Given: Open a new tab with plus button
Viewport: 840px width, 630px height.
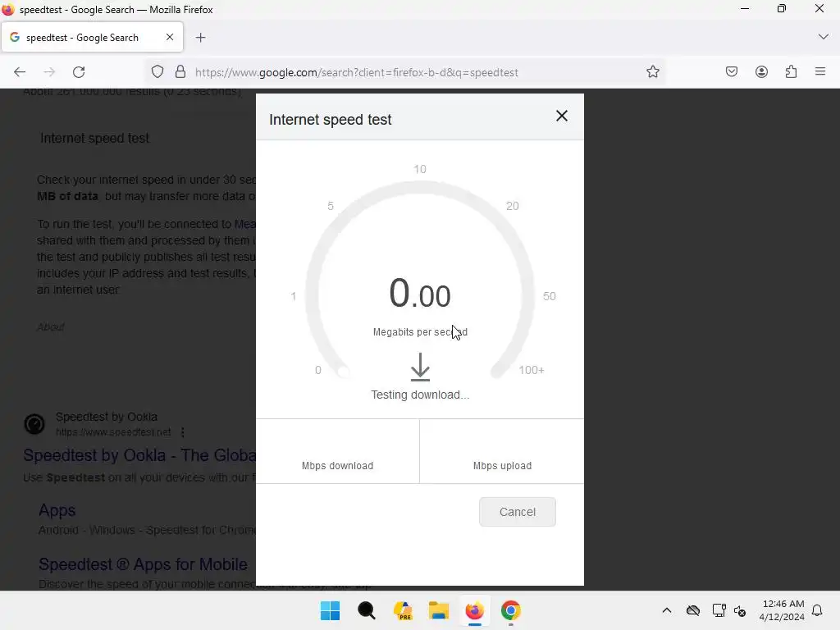Looking at the screenshot, I should 200,38.
